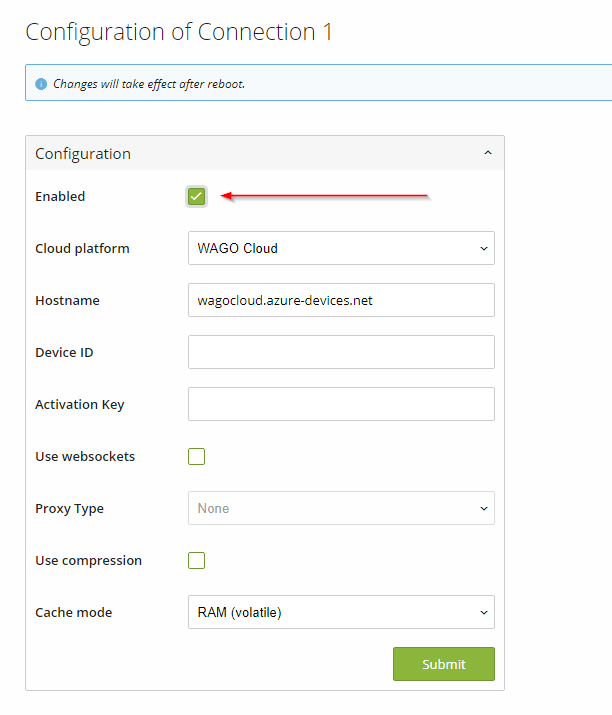
Task: Click the Activation Key field
Action: pyautogui.click(x=341, y=404)
